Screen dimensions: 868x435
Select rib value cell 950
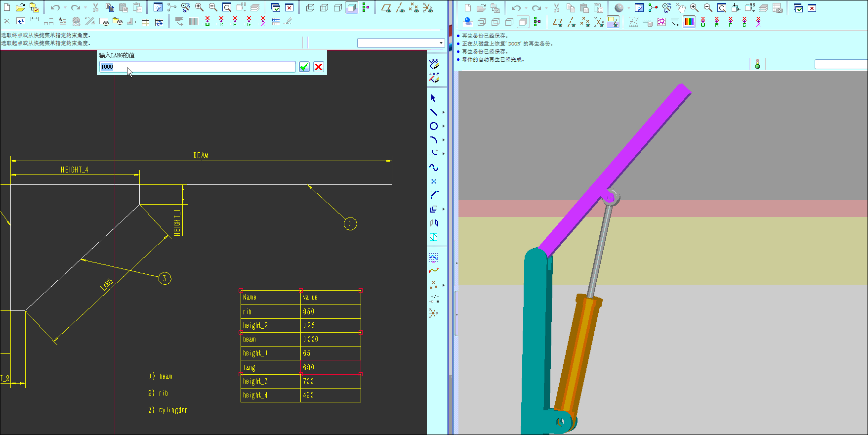331,311
